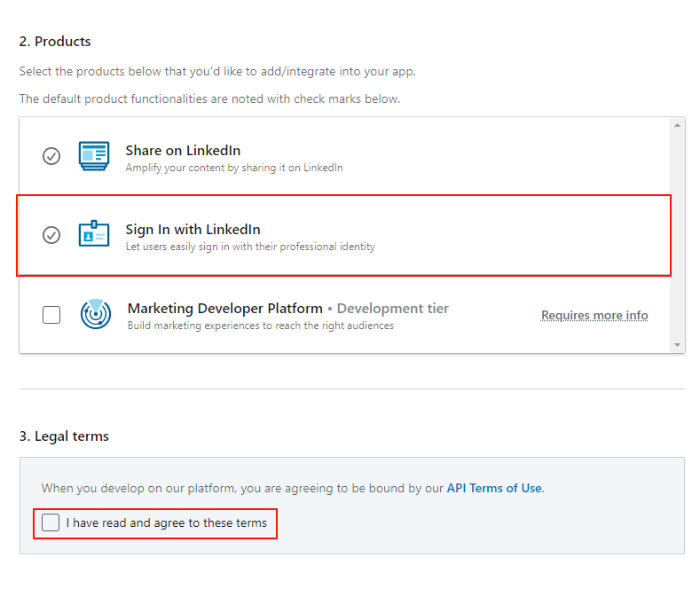The width and height of the screenshot is (700, 589).
Task: Click the Sign In with LinkedIn badge icon
Action: point(94,233)
